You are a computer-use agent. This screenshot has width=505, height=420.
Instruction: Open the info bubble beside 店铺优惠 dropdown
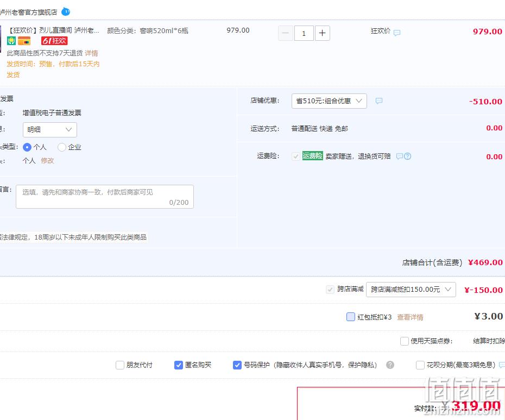tap(379, 101)
